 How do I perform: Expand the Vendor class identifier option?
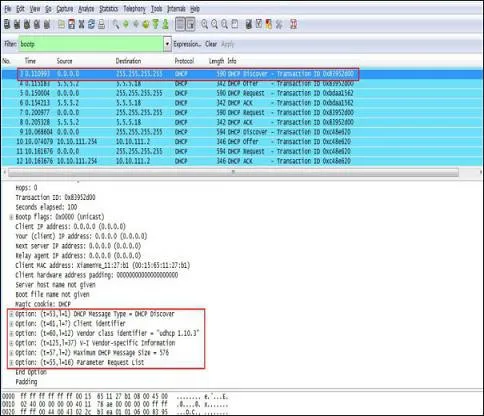click(x=11, y=333)
